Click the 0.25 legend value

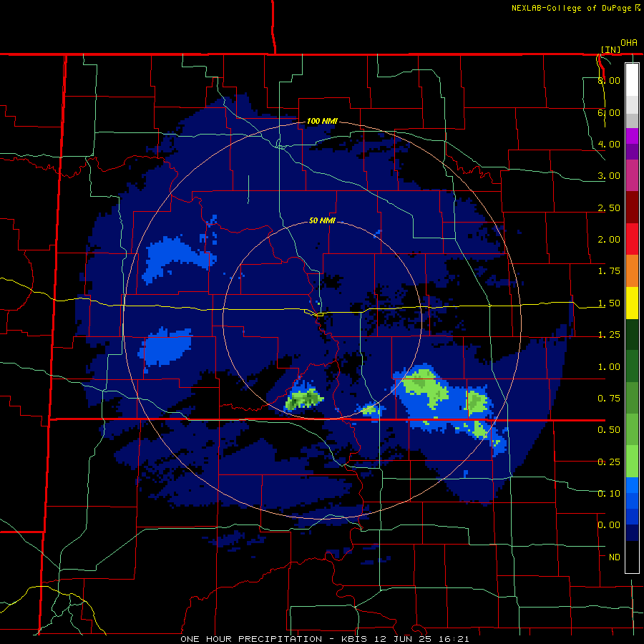[609, 462]
